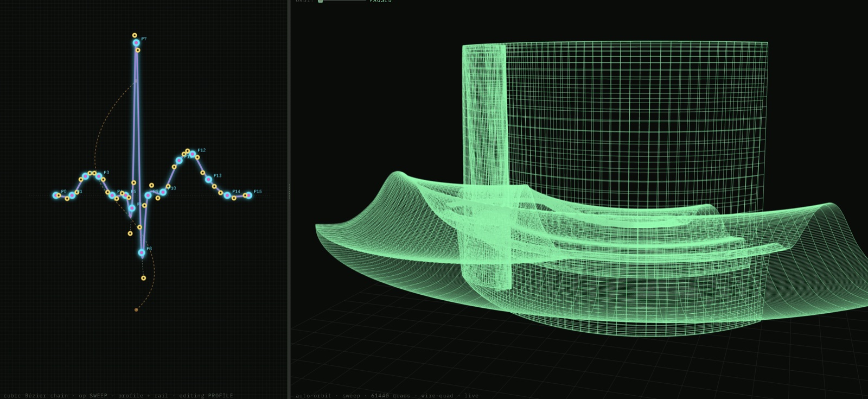Select anchor point P10 on the profile curve
Screen dimensions: 868x399
[163, 192]
